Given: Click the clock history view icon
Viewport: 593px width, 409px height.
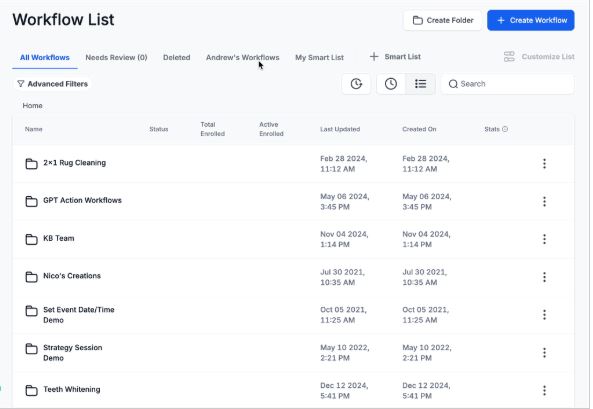Looking at the screenshot, I should pyautogui.click(x=391, y=84).
